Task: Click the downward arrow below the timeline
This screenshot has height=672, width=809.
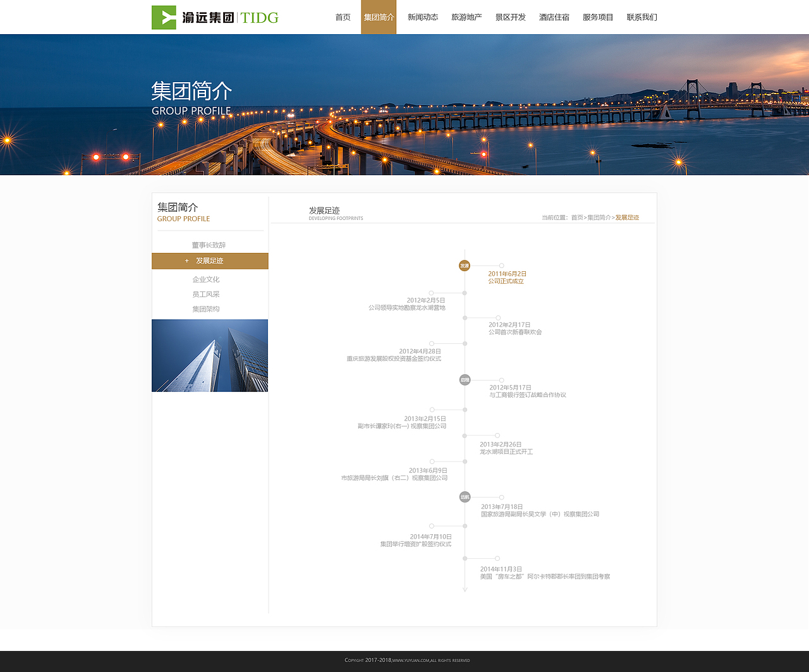Action: [465, 589]
